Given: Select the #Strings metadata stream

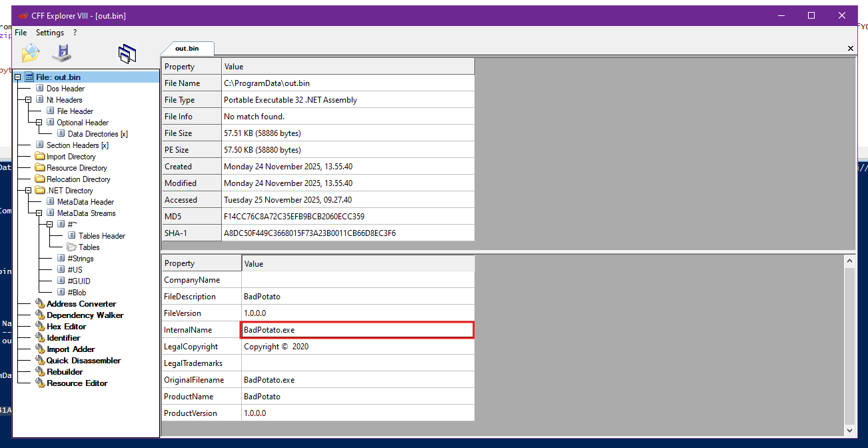Looking at the screenshot, I should [80, 259].
